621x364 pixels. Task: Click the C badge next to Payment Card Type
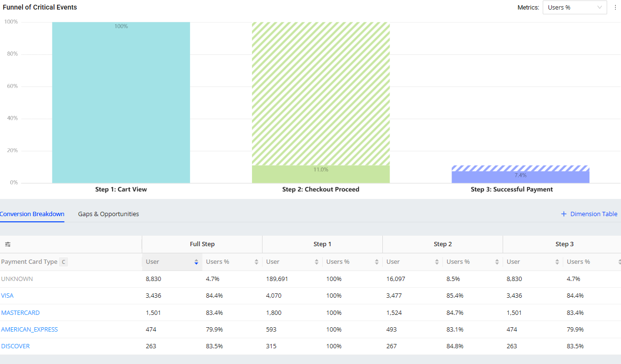click(63, 262)
